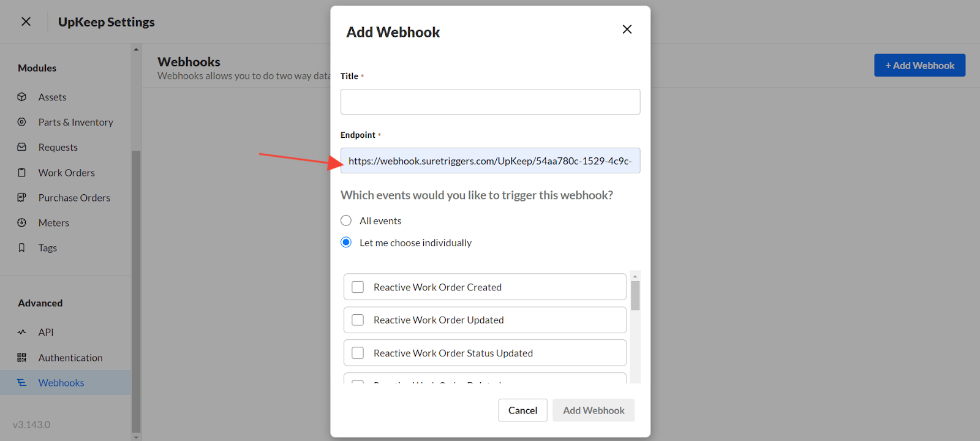The width and height of the screenshot is (980, 441).
Task: Click the Requests inbox icon
Action: (x=22, y=147)
